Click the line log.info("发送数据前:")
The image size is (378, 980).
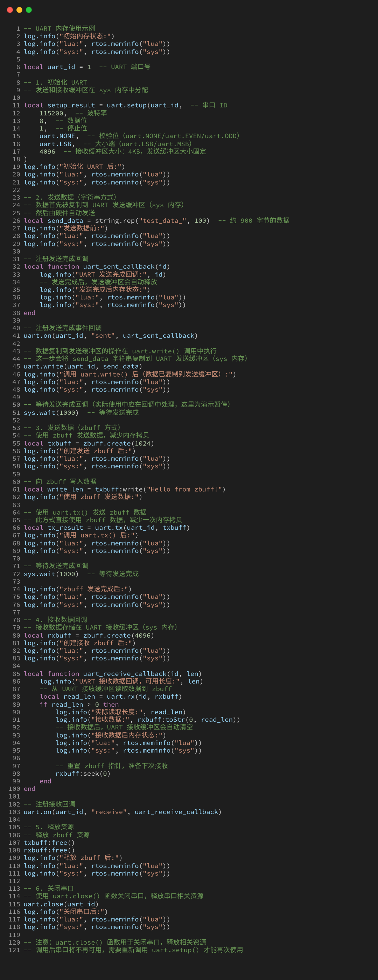[x=66, y=228]
